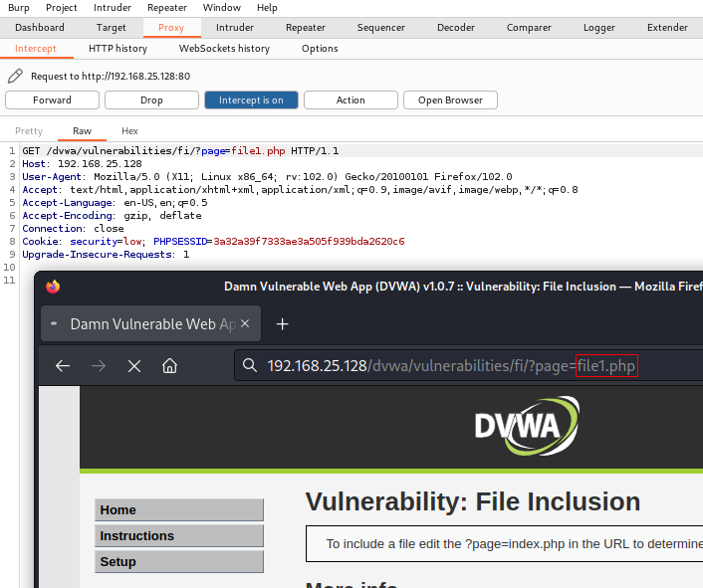Click the pencil edit icon beside request target

pyautogui.click(x=15, y=77)
